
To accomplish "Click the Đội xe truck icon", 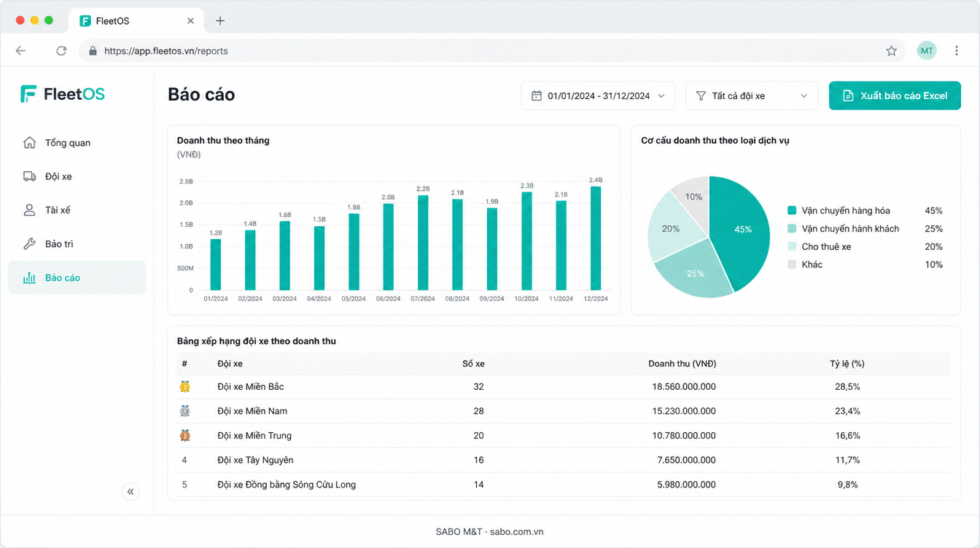I will 29,176.
